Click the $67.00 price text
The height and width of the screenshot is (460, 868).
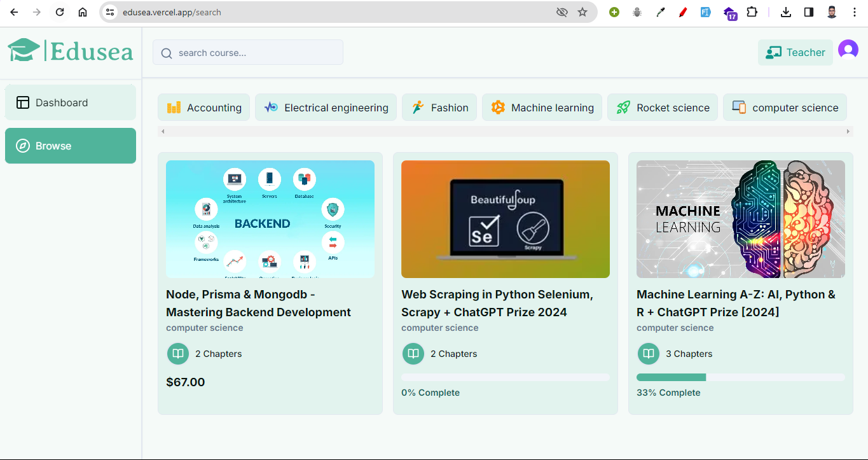186,382
